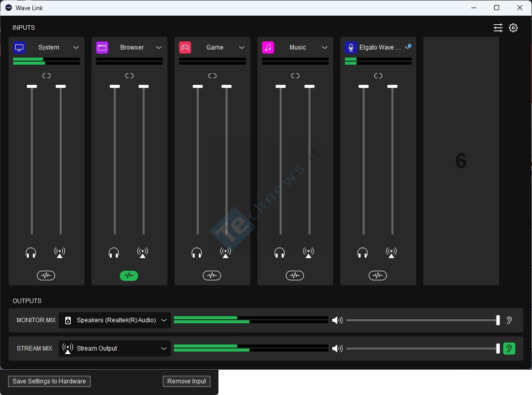Click Browser channel monitor fader handle
Screen dimensions: 532x395
[115, 86]
